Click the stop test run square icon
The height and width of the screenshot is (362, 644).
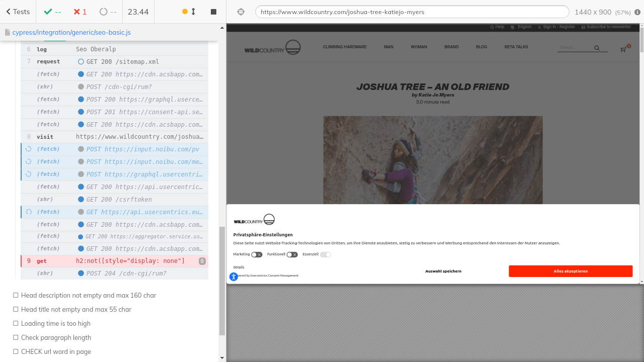pyautogui.click(x=213, y=12)
